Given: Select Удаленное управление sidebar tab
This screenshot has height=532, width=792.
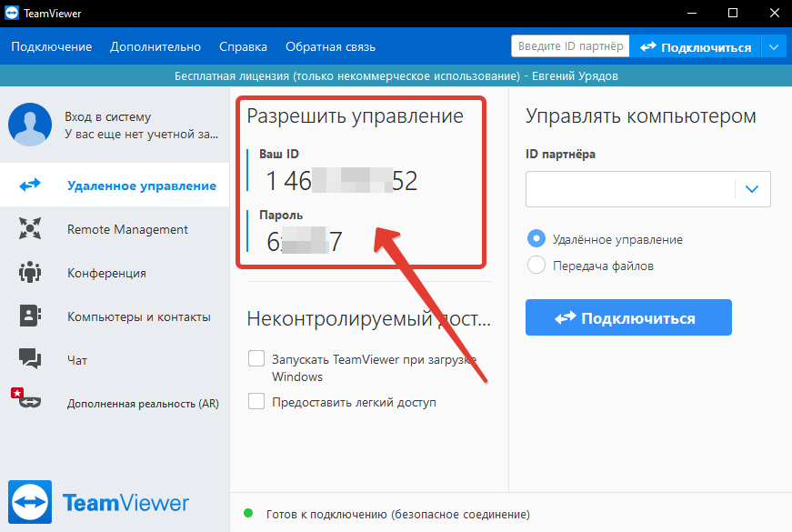Looking at the screenshot, I should [x=115, y=185].
